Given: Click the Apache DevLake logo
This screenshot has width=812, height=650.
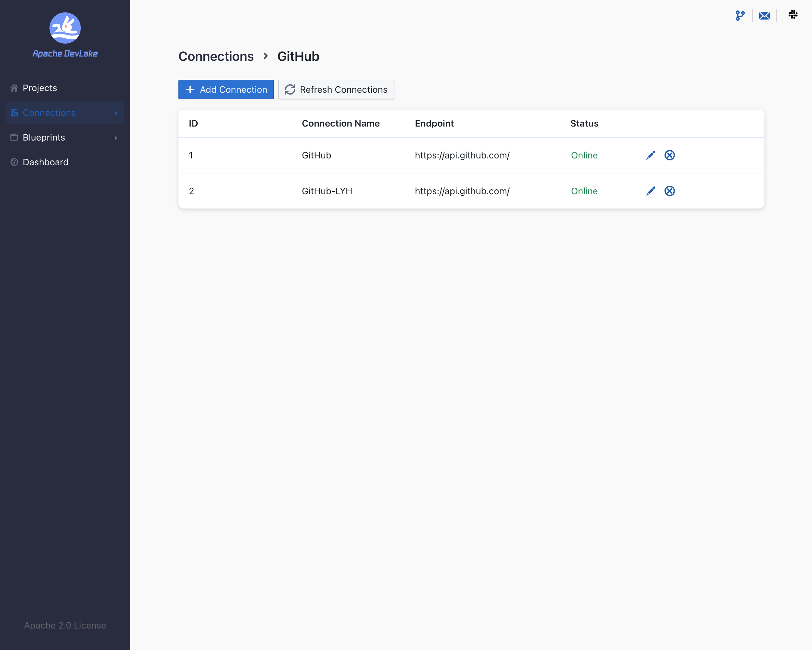Looking at the screenshot, I should (x=65, y=28).
